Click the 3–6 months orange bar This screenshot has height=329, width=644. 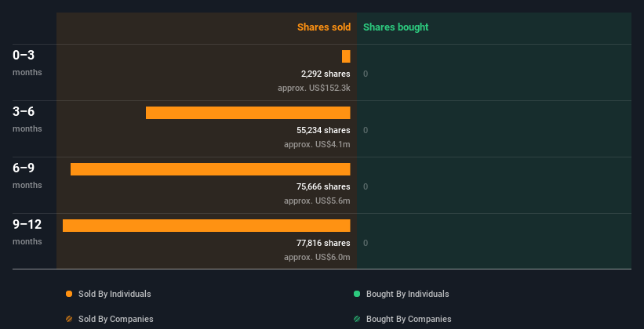[x=248, y=113]
